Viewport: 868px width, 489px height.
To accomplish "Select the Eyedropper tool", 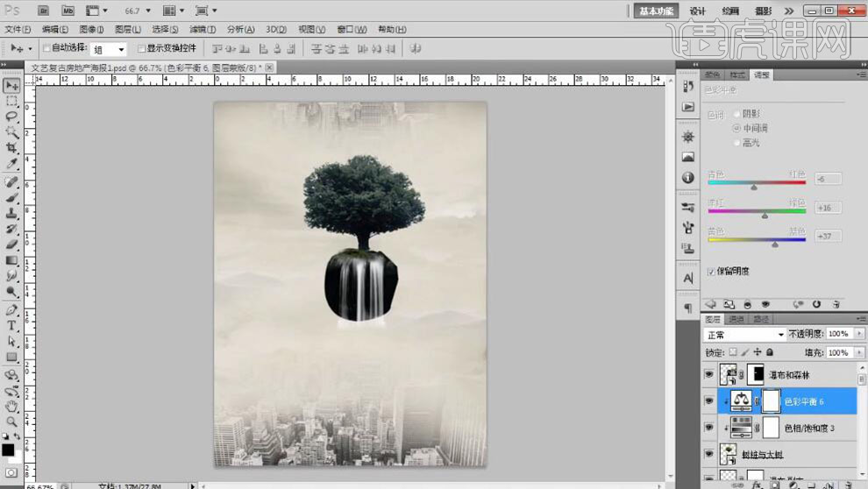I will click(x=11, y=163).
